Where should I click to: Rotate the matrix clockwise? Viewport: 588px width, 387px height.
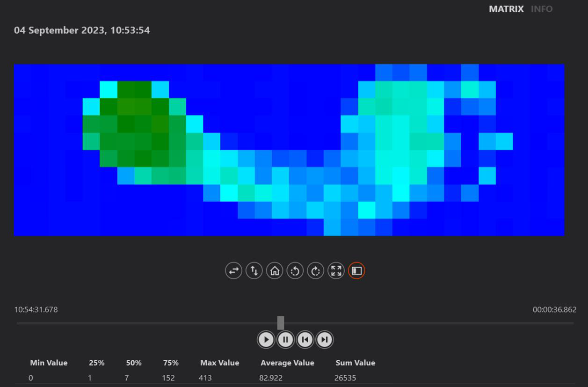coord(316,270)
